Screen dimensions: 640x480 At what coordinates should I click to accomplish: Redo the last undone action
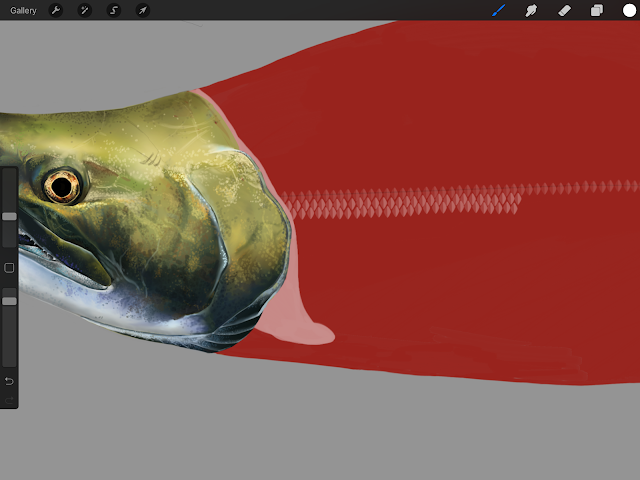pos(9,400)
